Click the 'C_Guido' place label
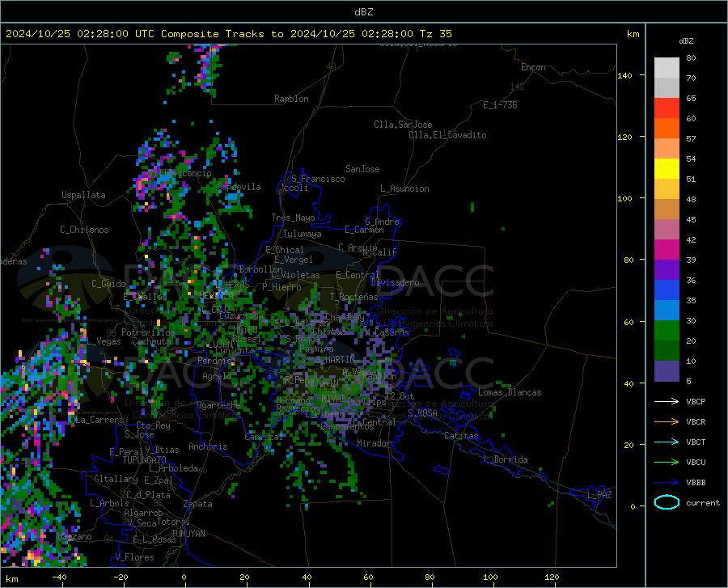Image resolution: width=728 pixels, height=588 pixels. pos(108,284)
